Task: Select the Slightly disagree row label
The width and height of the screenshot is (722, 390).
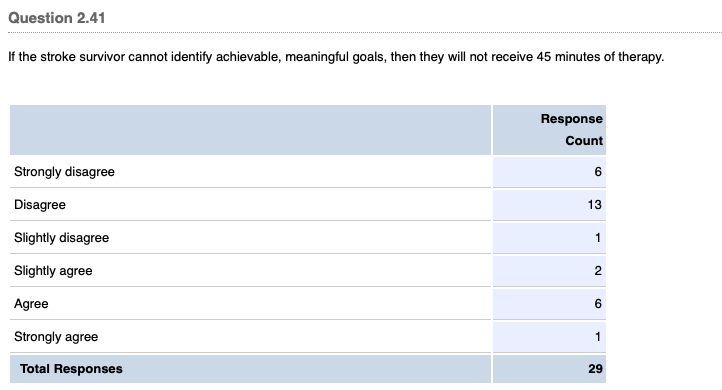Action: pyautogui.click(x=62, y=238)
